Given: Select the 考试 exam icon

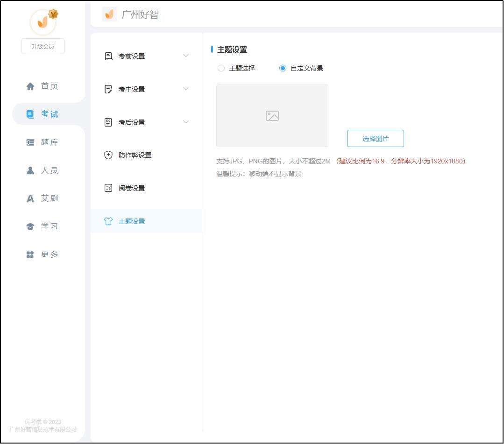Looking at the screenshot, I should coord(30,113).
